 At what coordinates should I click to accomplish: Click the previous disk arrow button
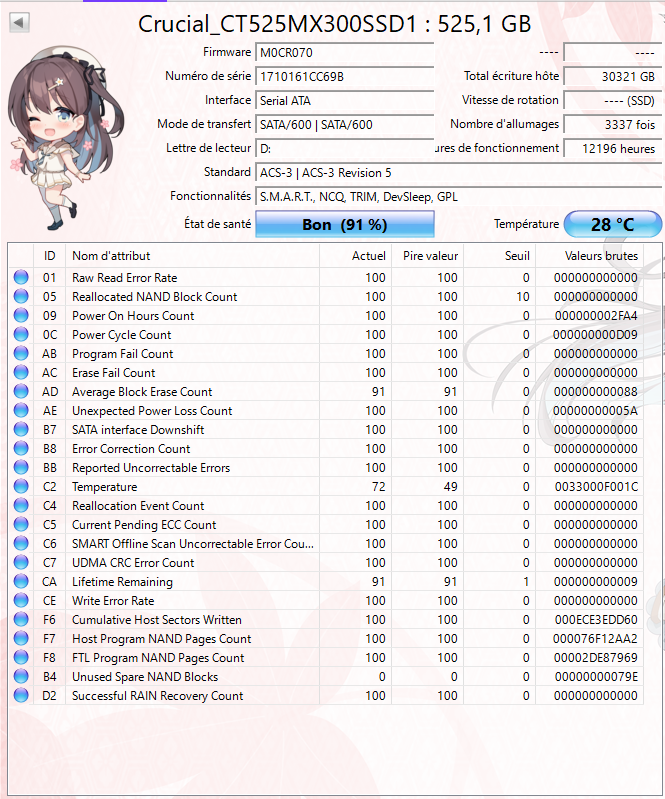[x=19, y=22]
